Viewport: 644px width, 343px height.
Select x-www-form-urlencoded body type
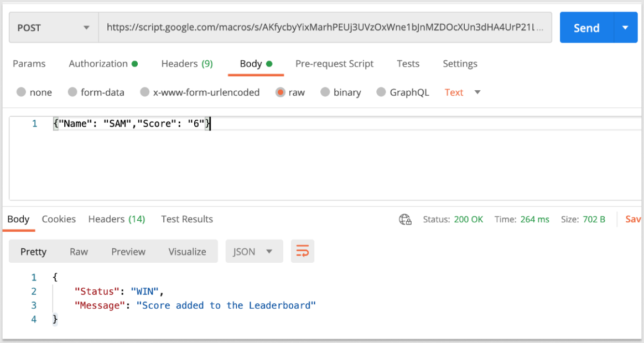[x=200, y=92]
